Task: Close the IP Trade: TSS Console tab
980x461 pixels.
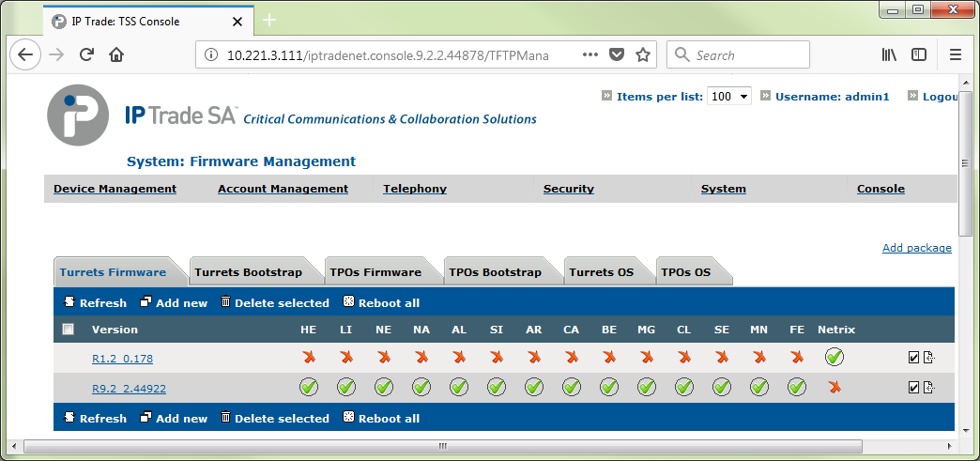Action: point(237,22)
